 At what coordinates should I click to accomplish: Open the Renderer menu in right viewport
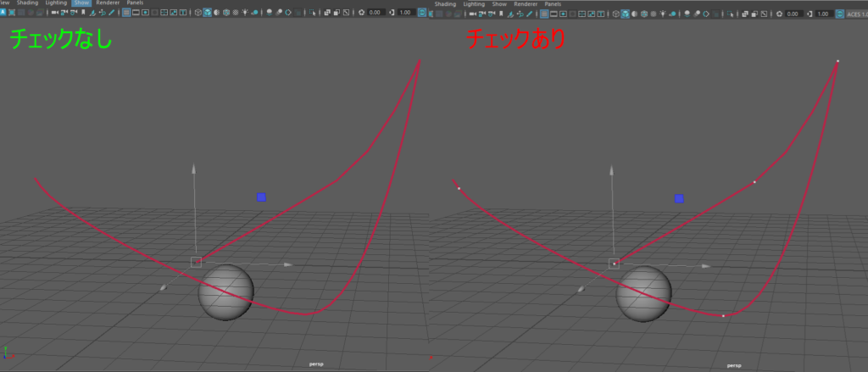pos(525,4)
